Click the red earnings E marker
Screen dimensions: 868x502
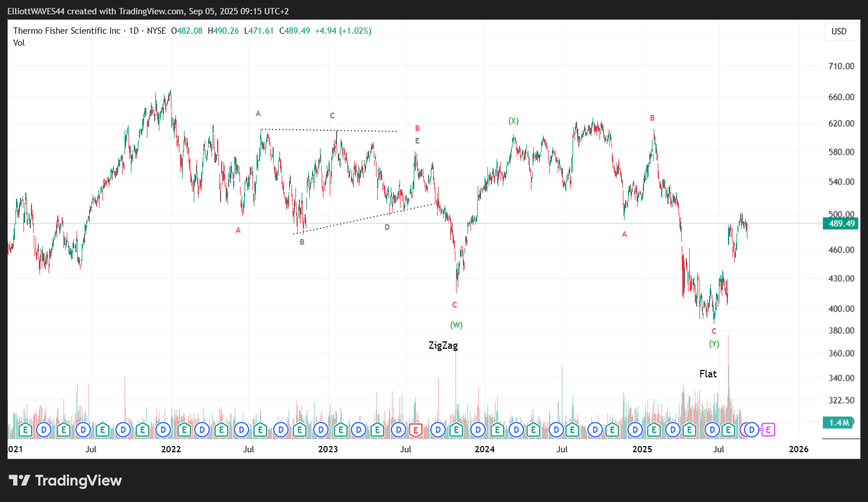click(416, 430)
